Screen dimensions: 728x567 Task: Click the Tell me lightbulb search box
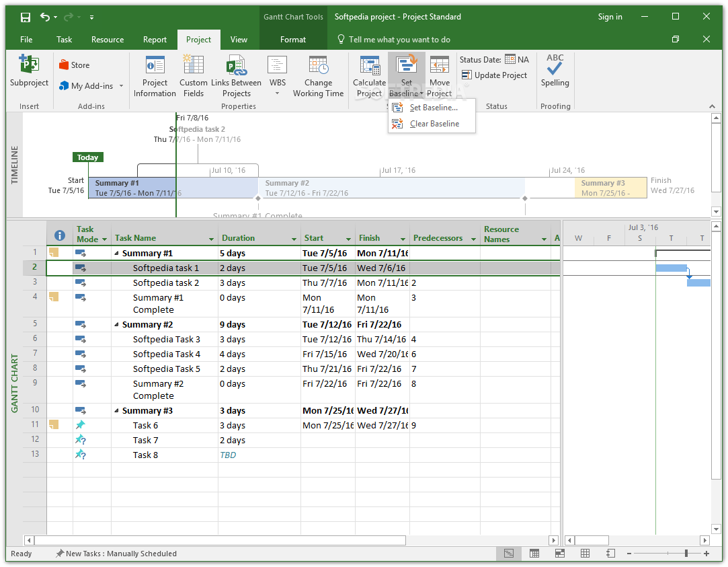pos(394,40)
